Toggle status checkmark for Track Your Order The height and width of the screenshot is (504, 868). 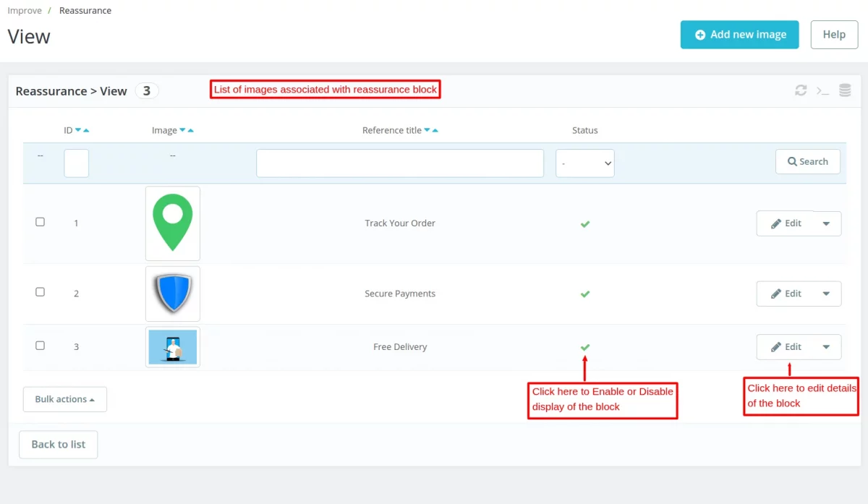(585, 224)
